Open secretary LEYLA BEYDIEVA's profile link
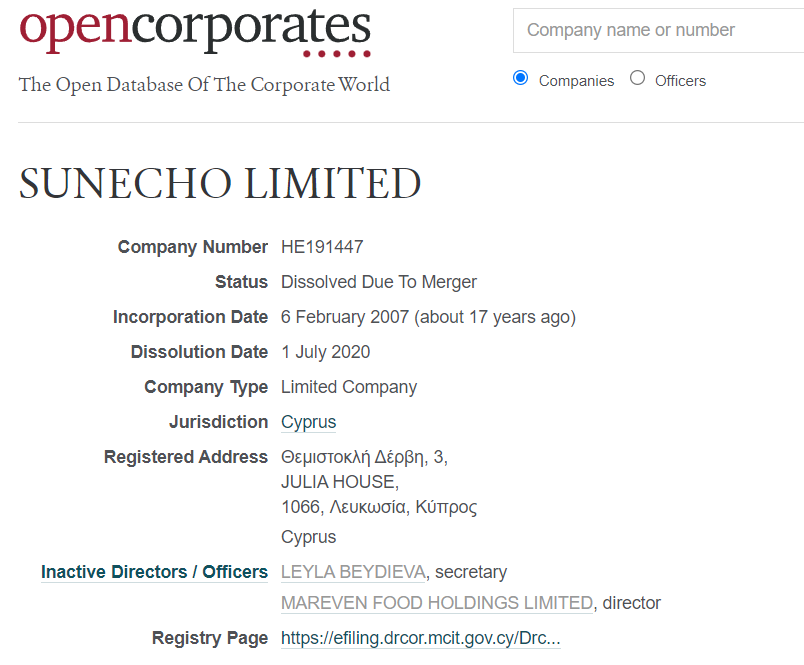 (353, 572)
